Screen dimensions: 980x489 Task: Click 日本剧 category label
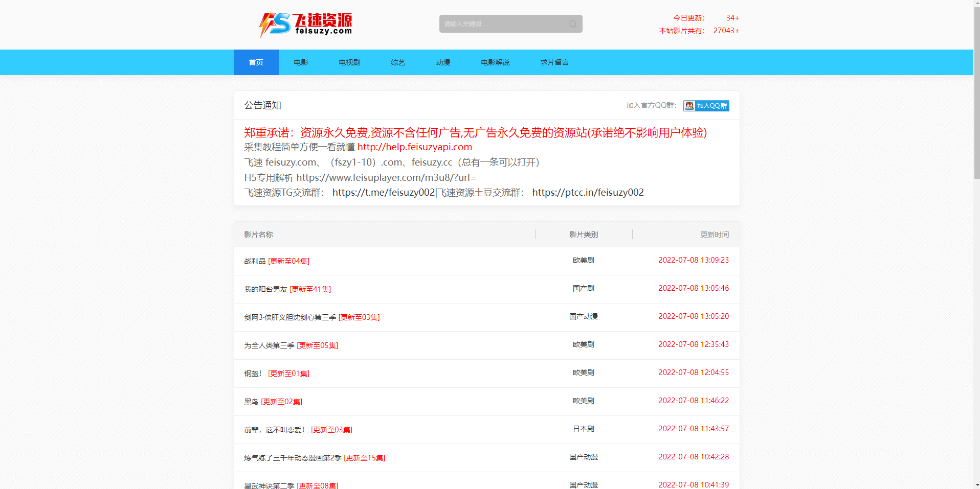click(x=584, y=429)
